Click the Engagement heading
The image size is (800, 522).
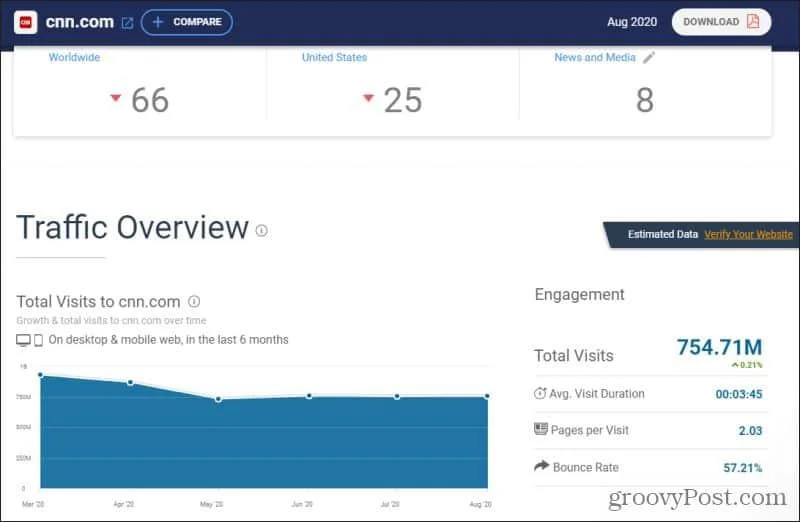click(x=580, y=294)
